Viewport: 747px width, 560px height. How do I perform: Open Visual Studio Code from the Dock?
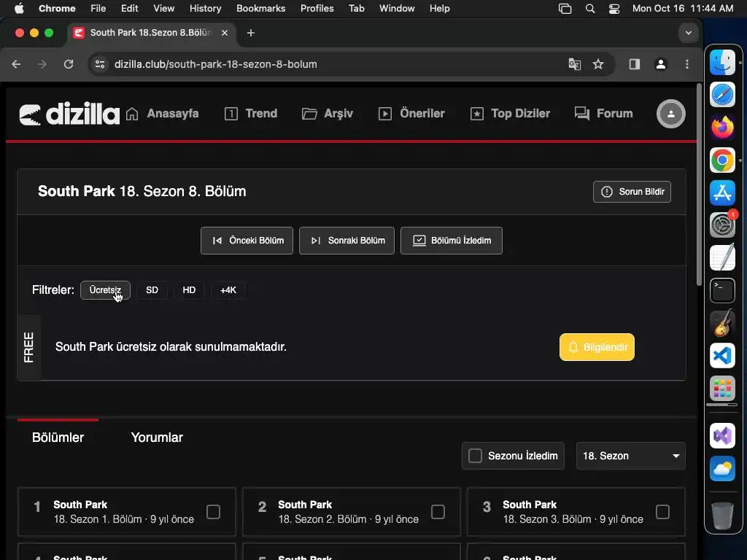click(722, 356)
